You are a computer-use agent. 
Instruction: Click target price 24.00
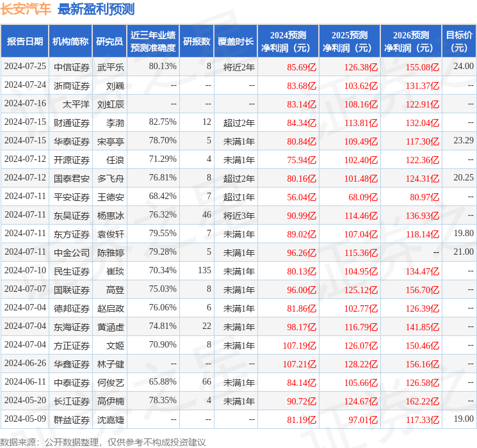(x=464, y=66)
